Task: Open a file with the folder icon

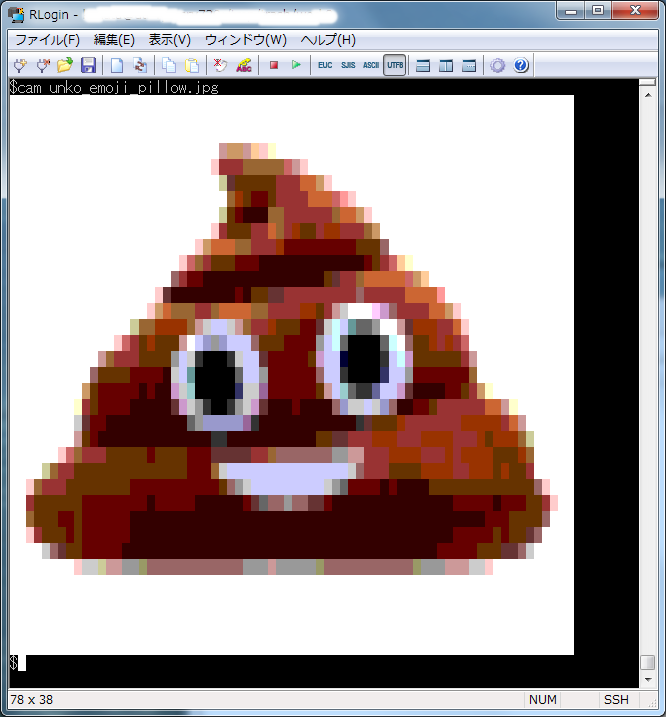Action: pos(65,65)
